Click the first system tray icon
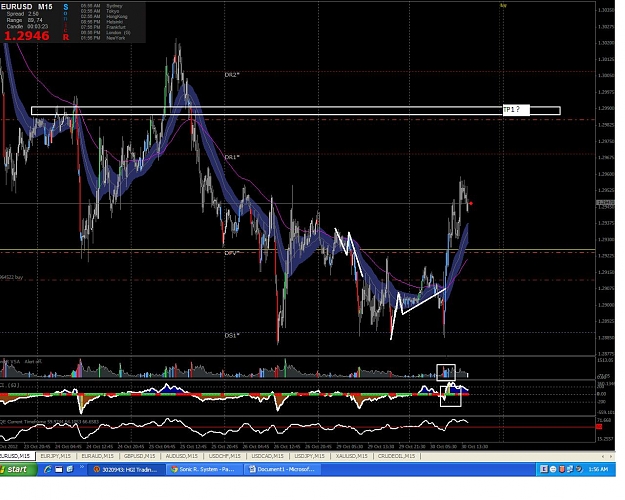This screenshot has width=625, height=500. pyautogui.click(x=544, y=469)
